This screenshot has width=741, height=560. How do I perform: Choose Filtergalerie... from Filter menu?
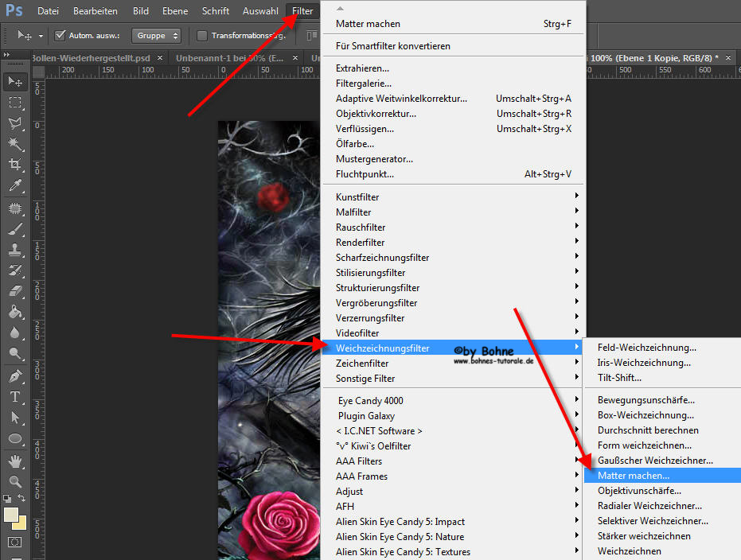pos(364,84)
